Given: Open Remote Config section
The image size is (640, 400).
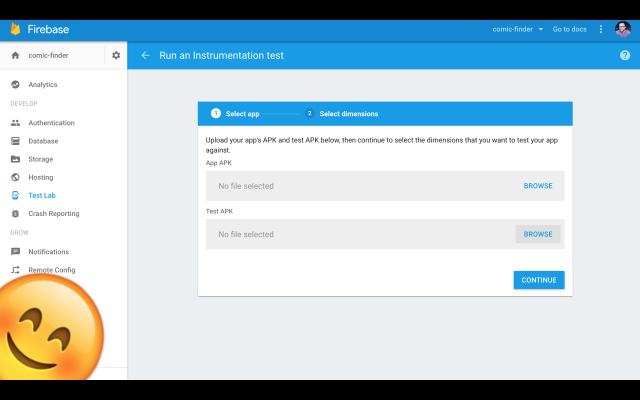Looking at the screenshot, I should pos(52,270).
